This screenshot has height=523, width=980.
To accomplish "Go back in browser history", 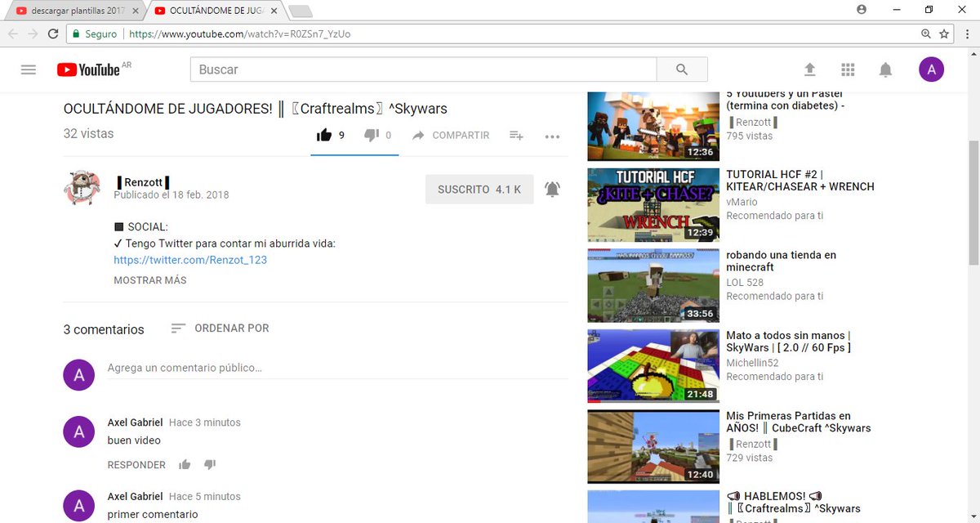I will pyautogui.click(x=13, y=34).
